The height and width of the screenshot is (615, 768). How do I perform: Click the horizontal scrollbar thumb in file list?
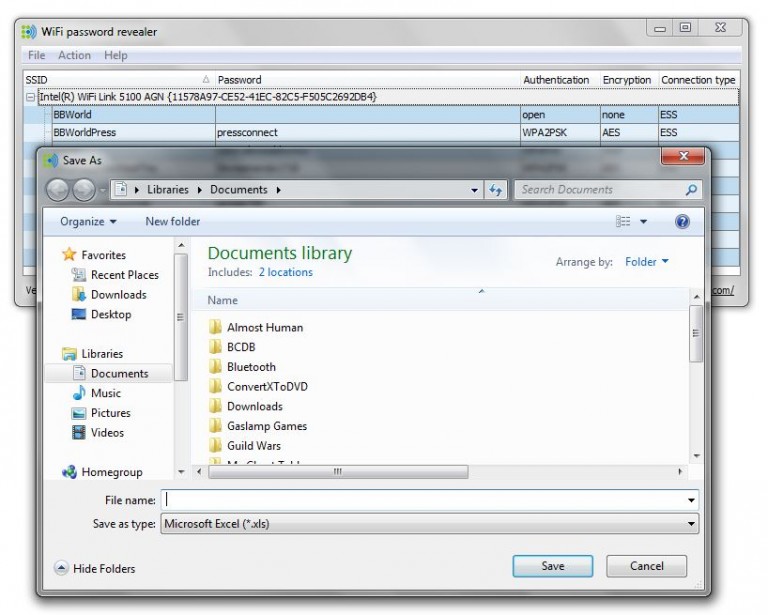coord(338,472)
